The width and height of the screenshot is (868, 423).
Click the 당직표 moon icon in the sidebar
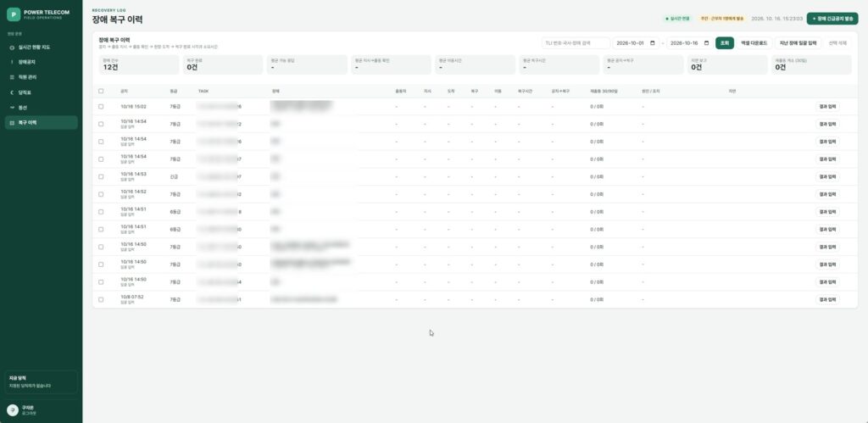[x=12, y=92]
